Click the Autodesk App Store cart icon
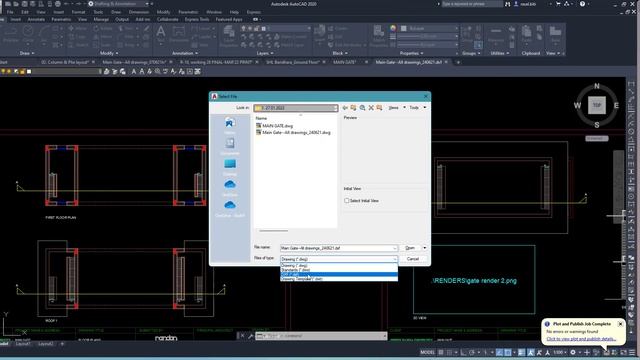Screen dimensions: 640x360 coord(557,4)
